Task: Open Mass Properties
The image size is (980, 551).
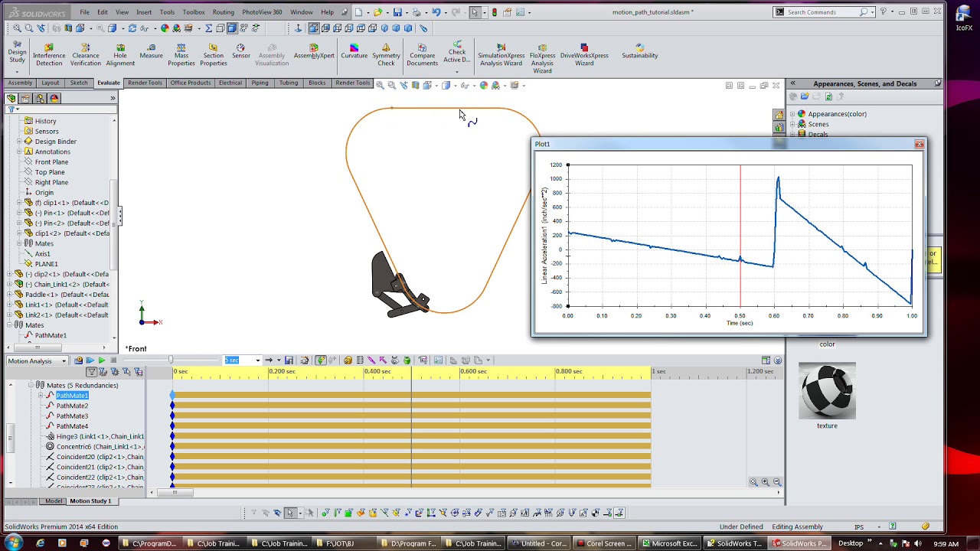Action: click(x=181, y=55)
